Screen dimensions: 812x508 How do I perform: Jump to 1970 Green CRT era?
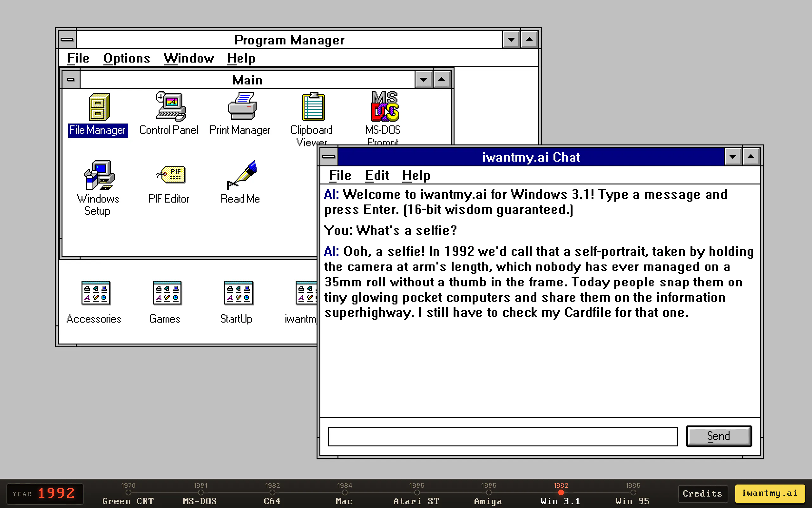pyautogui.click(x=128, y=494)
